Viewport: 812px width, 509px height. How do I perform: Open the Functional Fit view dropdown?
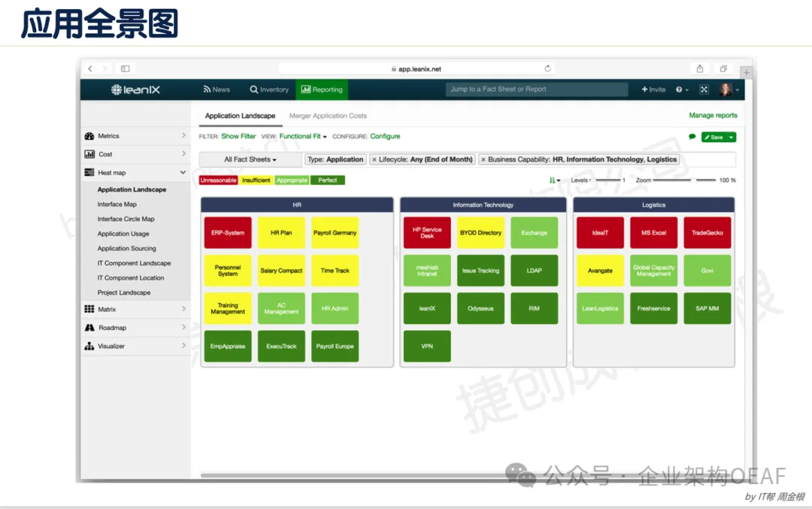[303, 137]
